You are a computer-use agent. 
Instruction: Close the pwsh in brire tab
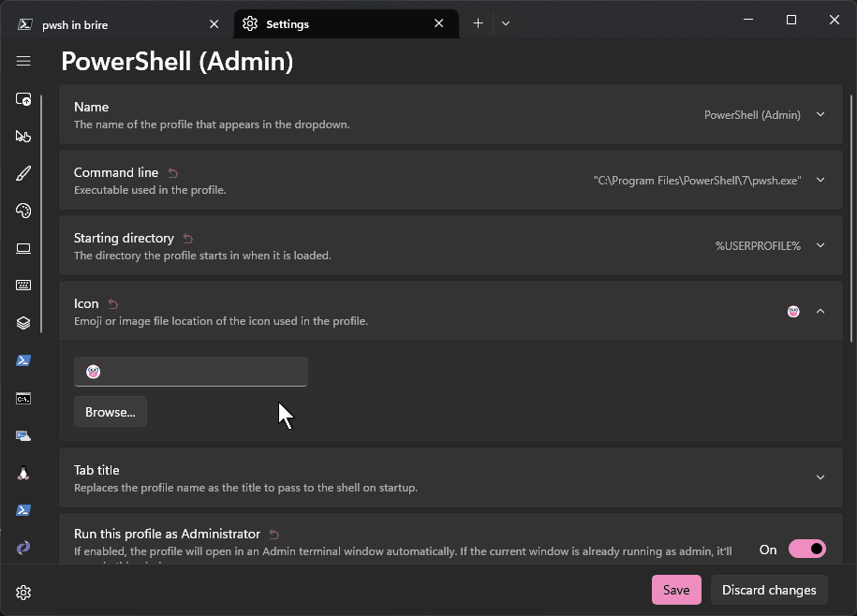214,24
